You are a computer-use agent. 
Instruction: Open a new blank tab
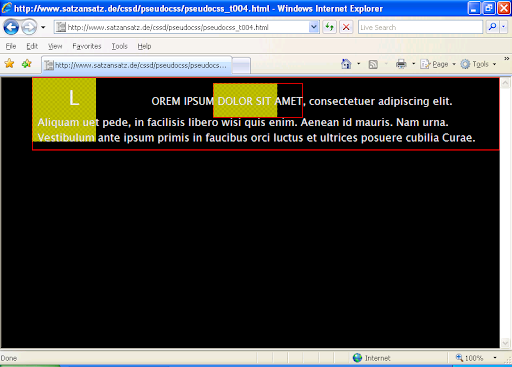point(241,65)
